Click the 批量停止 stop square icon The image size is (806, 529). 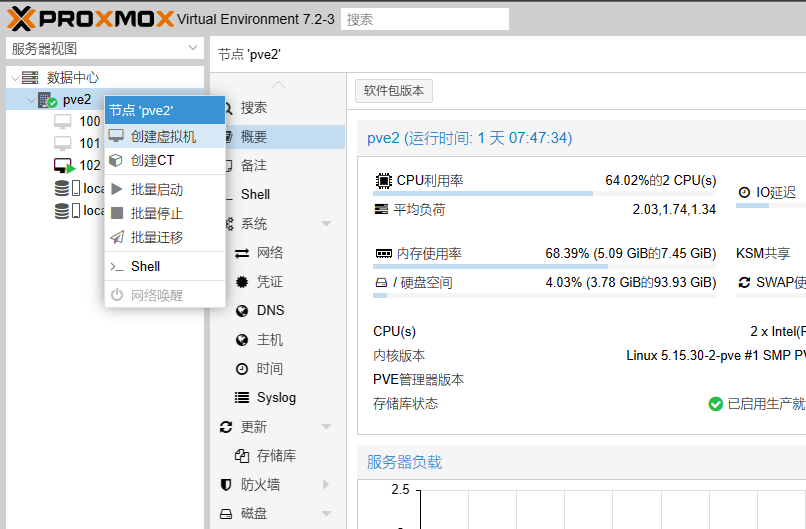click(117, 213)
